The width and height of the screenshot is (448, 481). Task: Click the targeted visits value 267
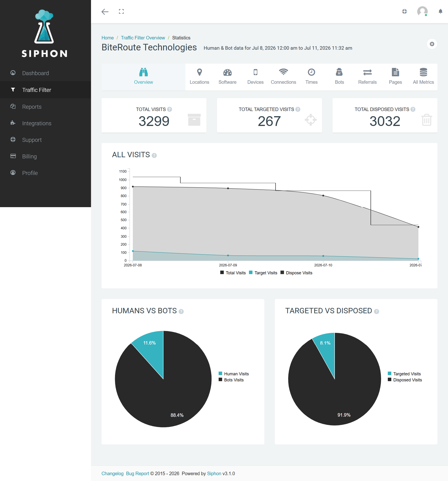(x=269, y=121)
